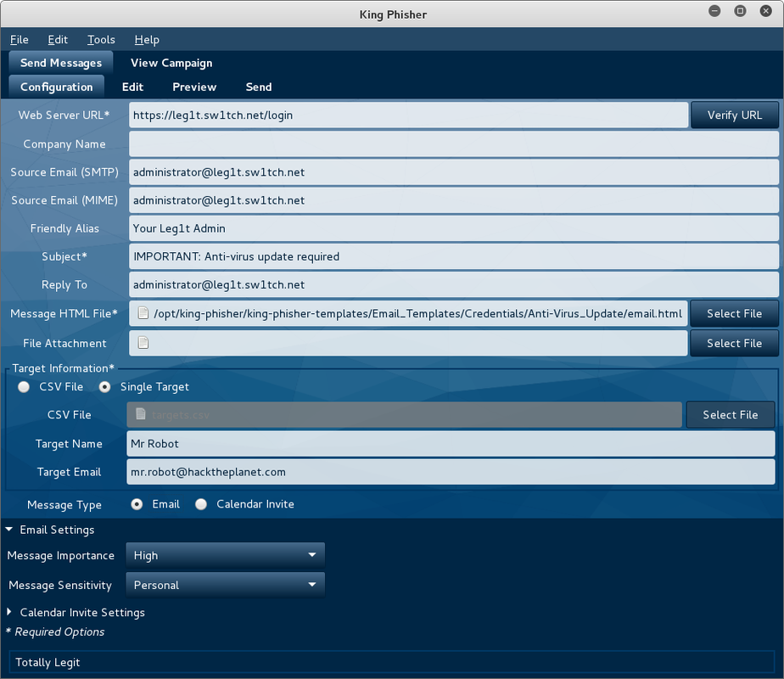
Task: Open the Message Sensitivity dropdown
Action: tap(225, 585)
